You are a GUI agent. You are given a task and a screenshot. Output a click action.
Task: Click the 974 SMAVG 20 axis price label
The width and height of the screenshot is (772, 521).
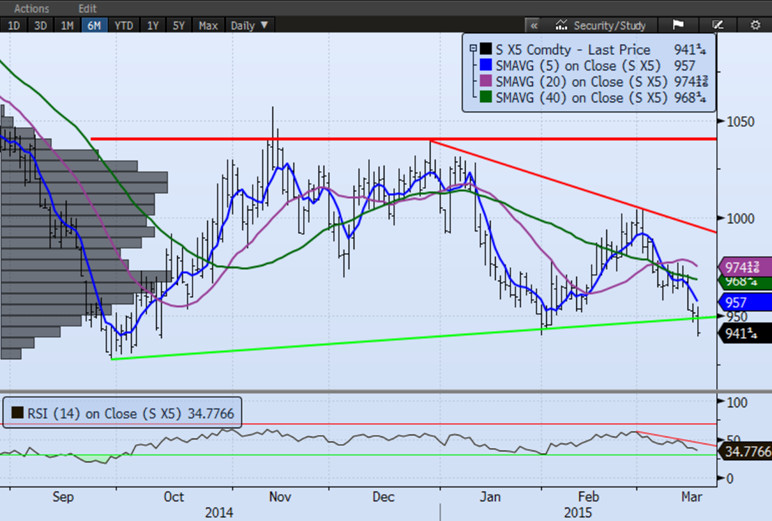coord(743,266)
